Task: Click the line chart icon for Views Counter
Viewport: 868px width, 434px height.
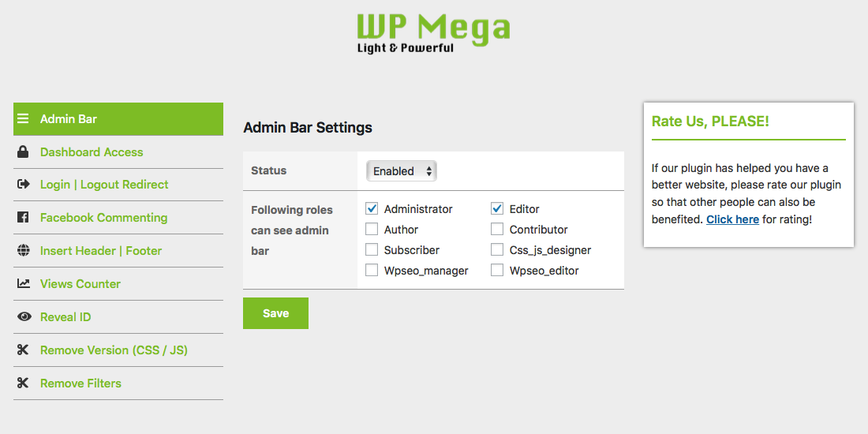Action: pyautogui.click(x=23, y=283)
